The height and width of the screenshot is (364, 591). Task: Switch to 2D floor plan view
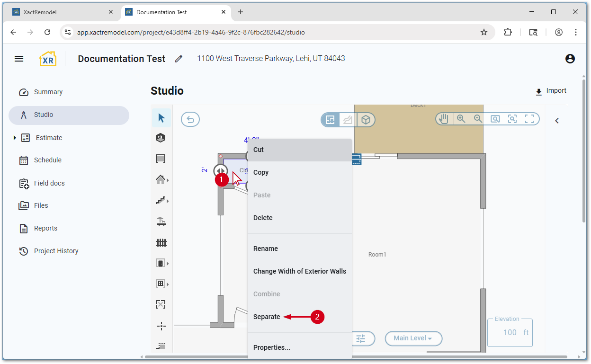[x=330, y=120]
